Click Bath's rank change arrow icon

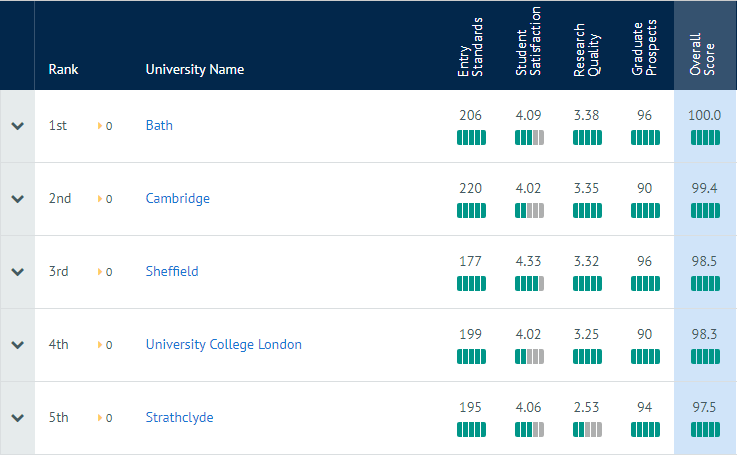click(x=100, y=126)
